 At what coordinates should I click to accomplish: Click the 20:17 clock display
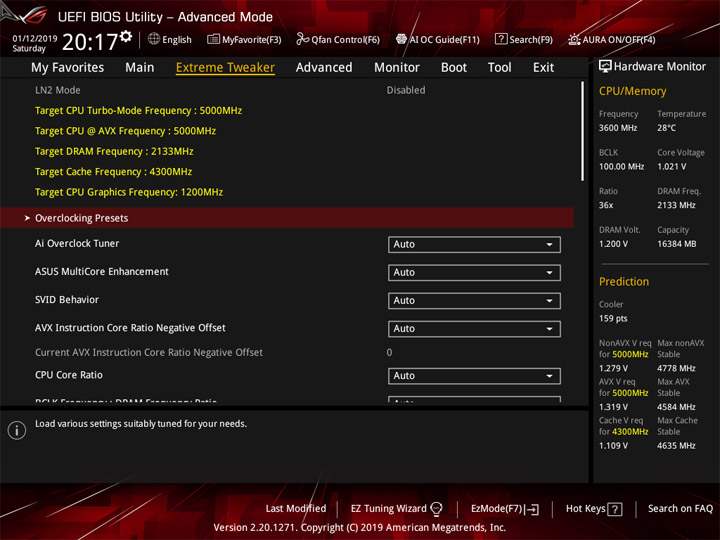(x=90, y=42)
